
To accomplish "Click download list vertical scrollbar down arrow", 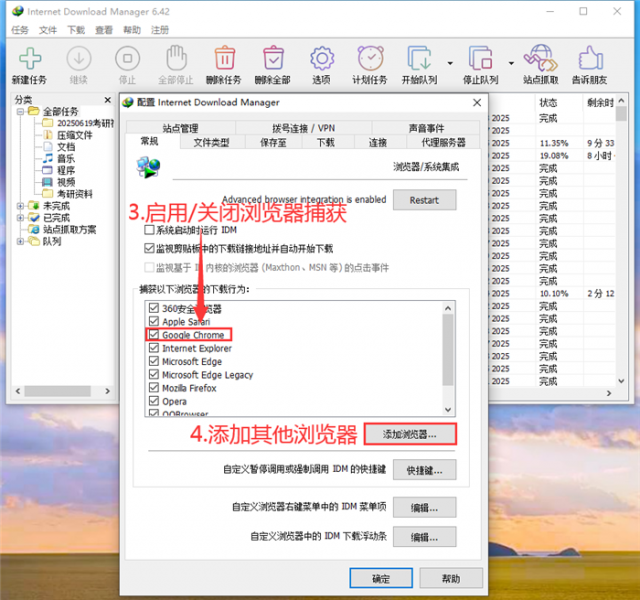I will click(621, 381).
